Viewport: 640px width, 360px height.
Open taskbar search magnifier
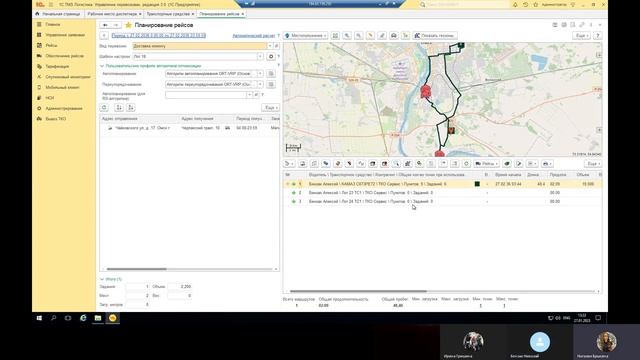(x=53, y=318)
